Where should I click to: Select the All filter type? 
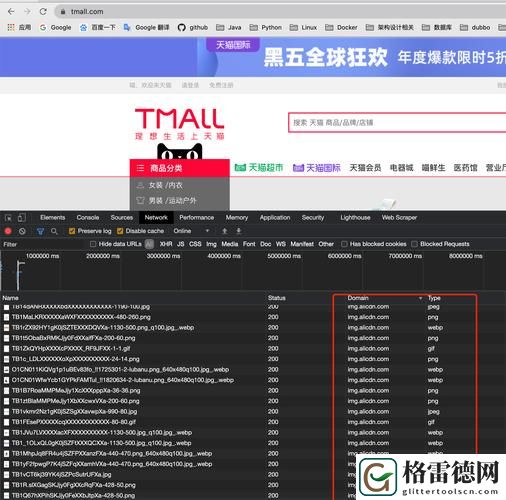tap(149, 244)
